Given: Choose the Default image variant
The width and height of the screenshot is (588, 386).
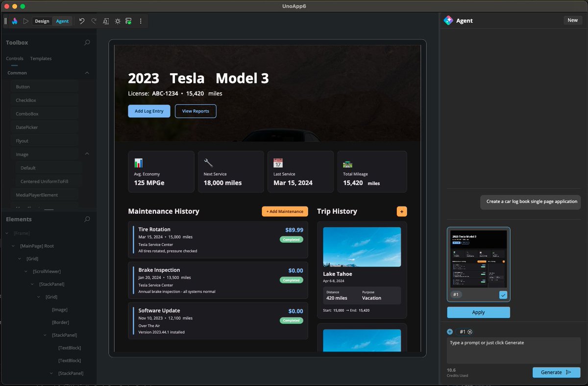Looking at the screenshot, I should tap(48, 168).
